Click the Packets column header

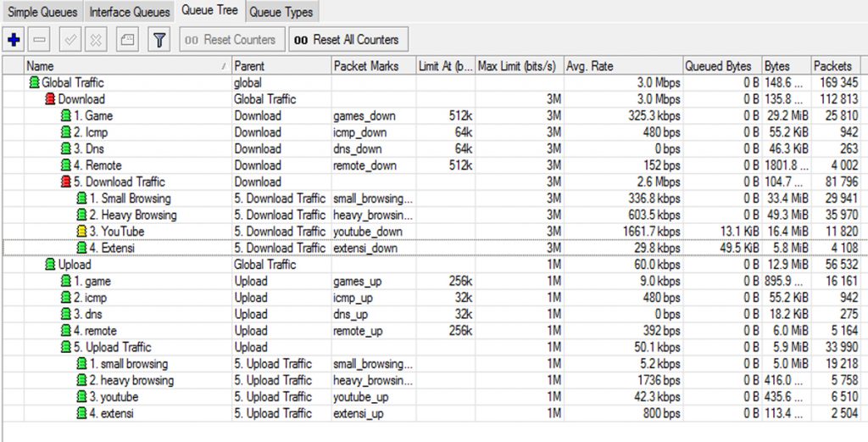835,66
